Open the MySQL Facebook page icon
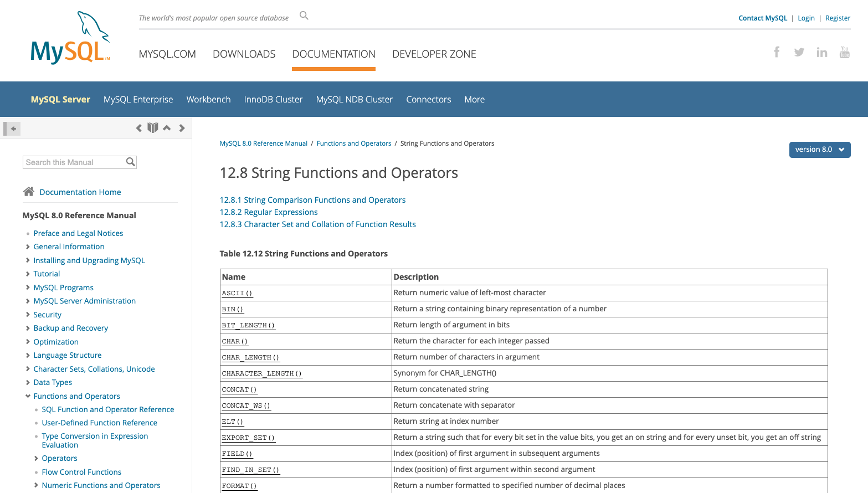868x493 pixels. (777, 52)
